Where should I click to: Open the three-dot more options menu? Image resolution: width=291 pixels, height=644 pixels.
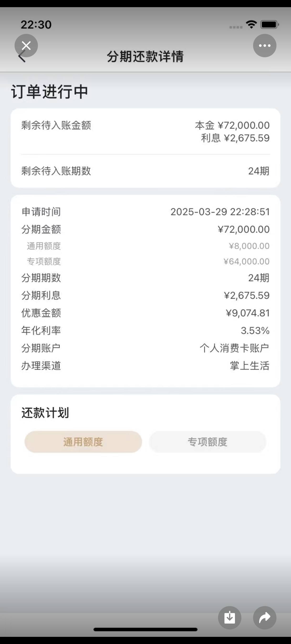(265, 46)
